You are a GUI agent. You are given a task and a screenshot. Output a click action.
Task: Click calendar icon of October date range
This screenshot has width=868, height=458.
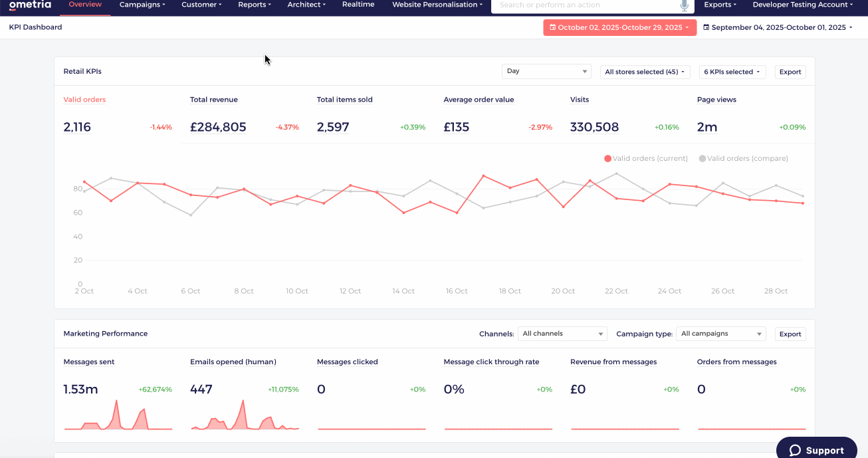click(552, 28)
